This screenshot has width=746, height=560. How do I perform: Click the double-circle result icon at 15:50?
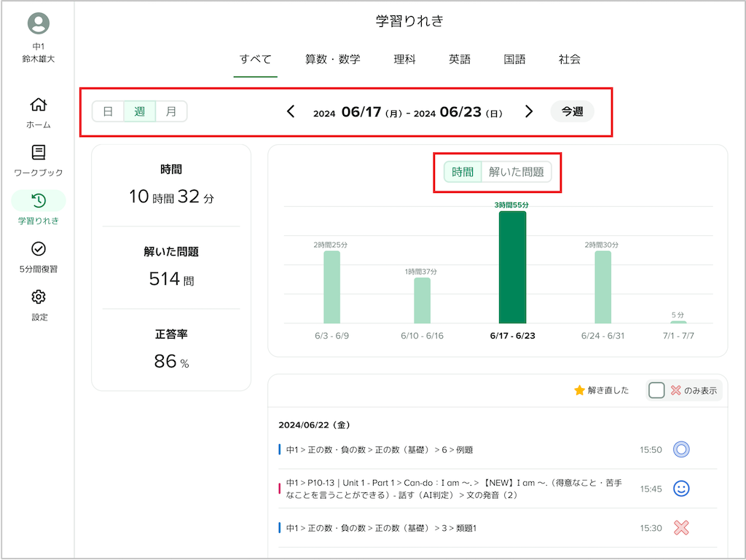click(x=681, y=449)
